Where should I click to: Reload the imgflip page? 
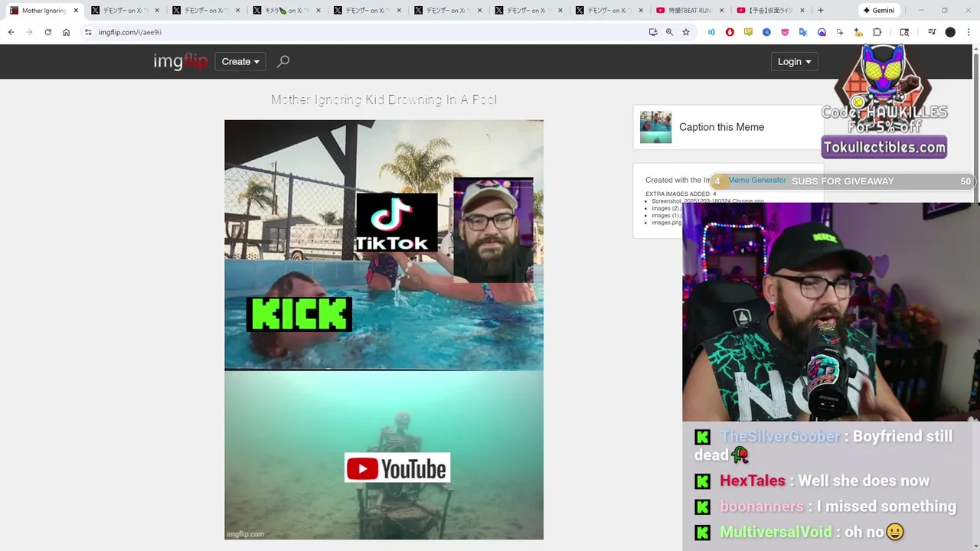[x=47, y=32]
